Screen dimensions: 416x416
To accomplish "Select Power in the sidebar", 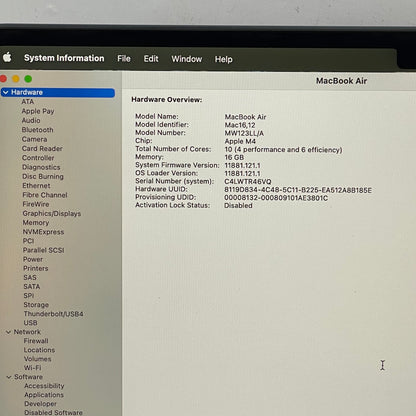I will pos(33,259).
